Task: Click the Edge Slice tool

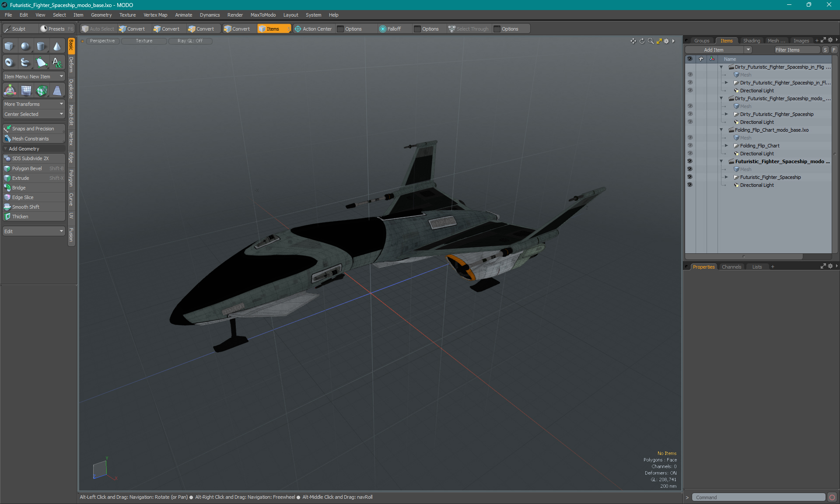Action: (x=34, y=197)
